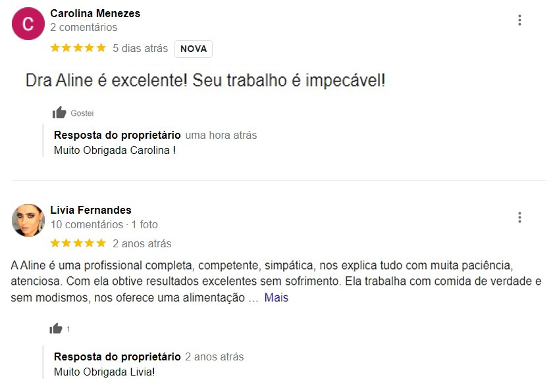Click Carolina Menezes pink letter avatar
Image resolution: width=555 pixels, height=392 pixels.
(x=28, y=24)
